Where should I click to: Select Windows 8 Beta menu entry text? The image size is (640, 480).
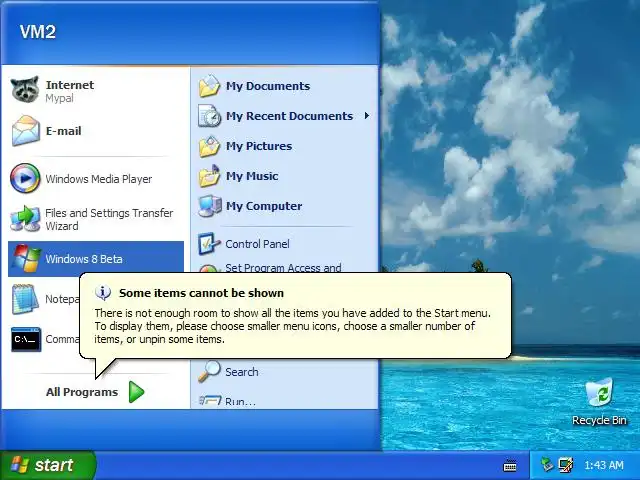point(84,259)
